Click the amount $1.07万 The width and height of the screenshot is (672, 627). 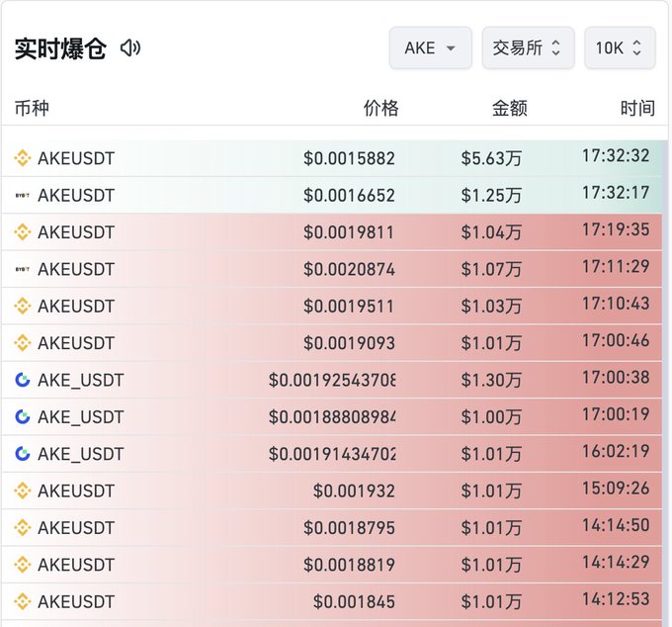coord(491,269)
